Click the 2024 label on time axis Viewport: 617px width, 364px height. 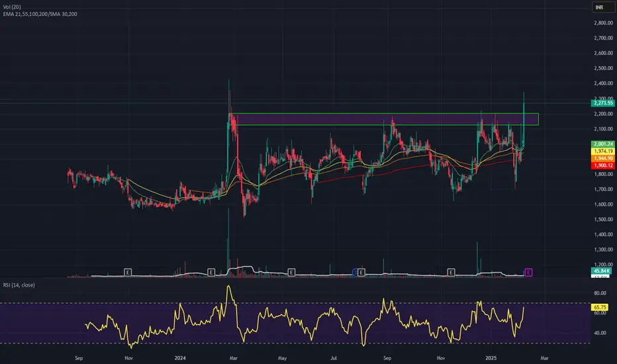(x=180, y=358)
